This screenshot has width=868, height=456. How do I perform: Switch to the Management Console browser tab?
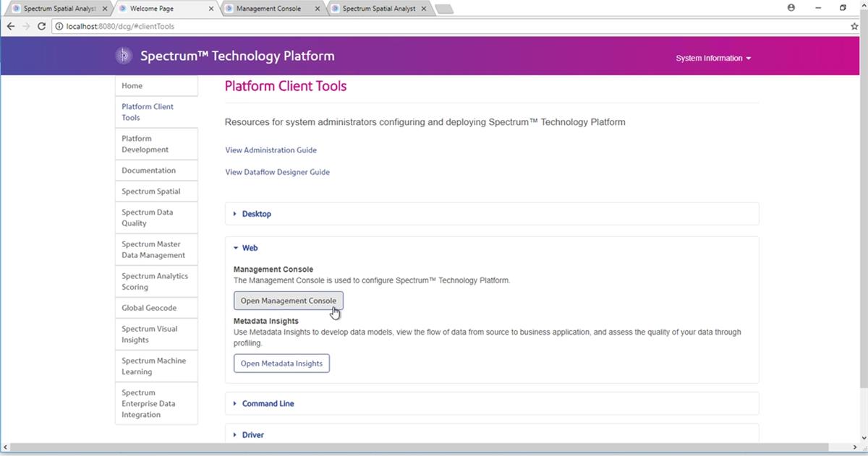[269, 9]
